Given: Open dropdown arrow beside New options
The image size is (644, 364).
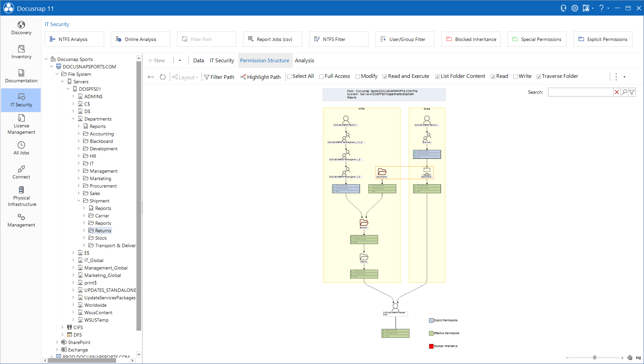Looking at the screenshot, I should [x=180, y=61].
